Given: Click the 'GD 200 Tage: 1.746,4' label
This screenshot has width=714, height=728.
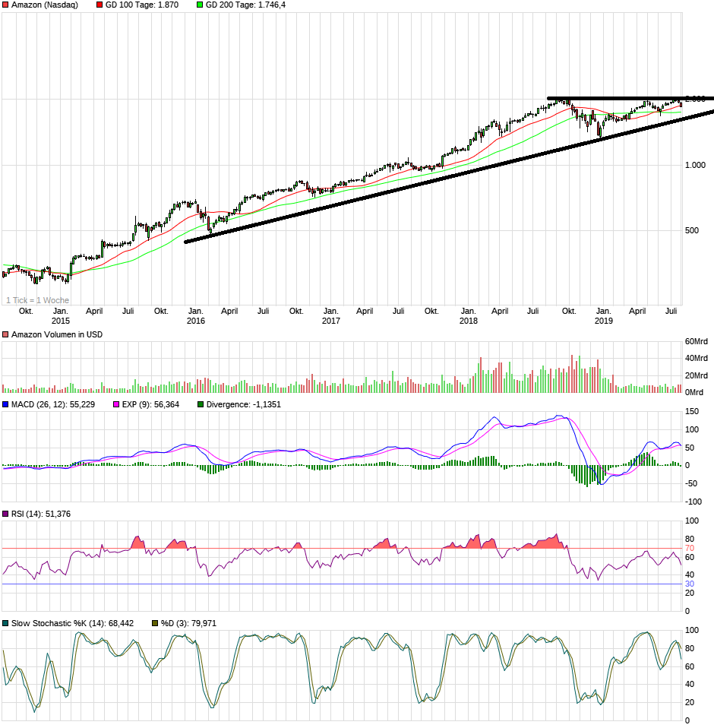Looking at the screenshot, I should 245,5.
